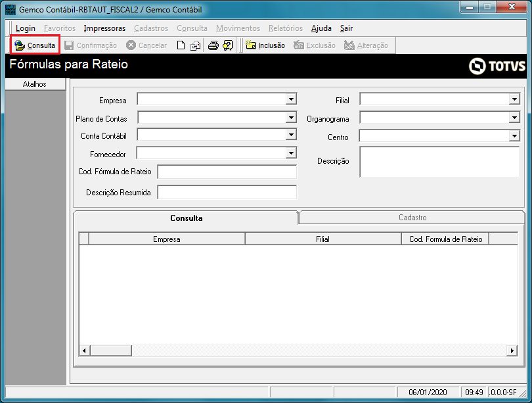
Task: Click the grid scroll right arrow
Action: click(x=512, y=350)
